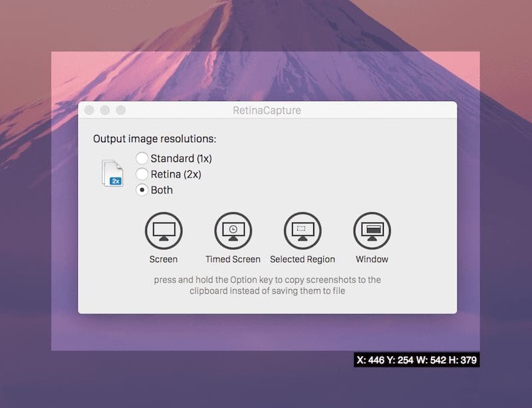
Task: Click the 'Timed Screen' label text
Action: tap(233, 259)
